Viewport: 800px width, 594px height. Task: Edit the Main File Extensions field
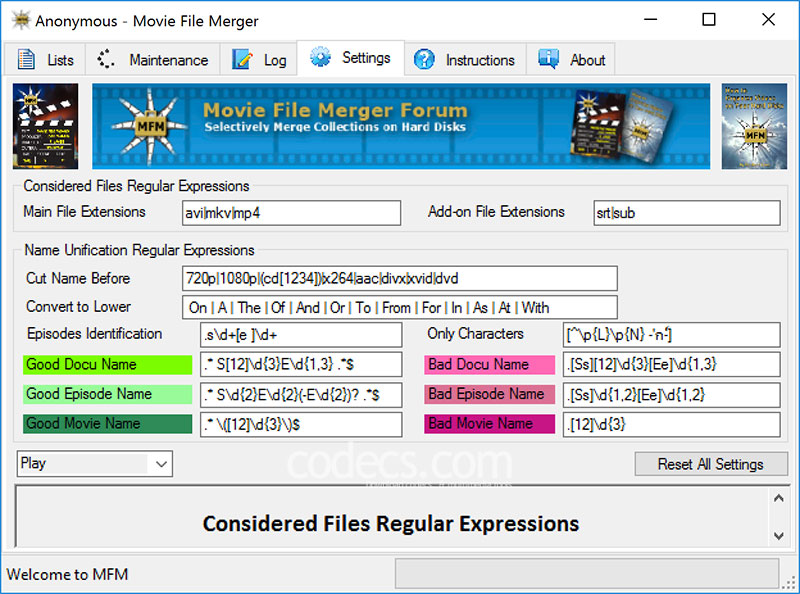[x=291, y=213]
